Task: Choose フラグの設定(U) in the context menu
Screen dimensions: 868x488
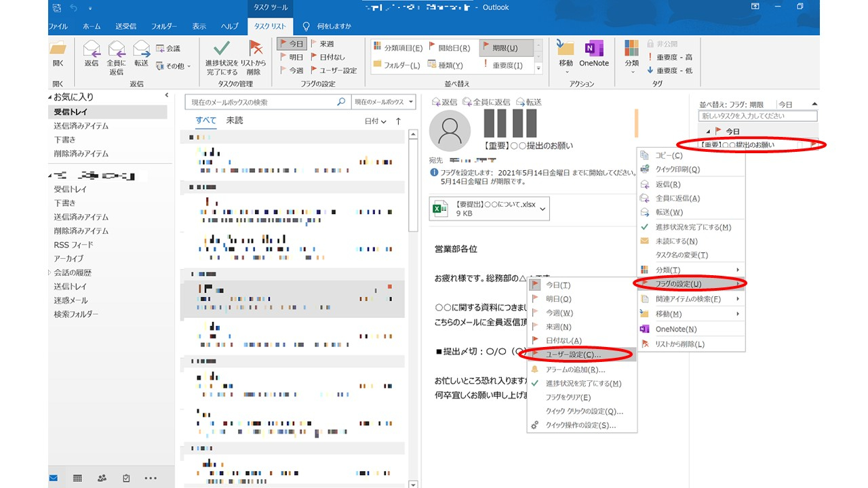Action: [680, 283]
